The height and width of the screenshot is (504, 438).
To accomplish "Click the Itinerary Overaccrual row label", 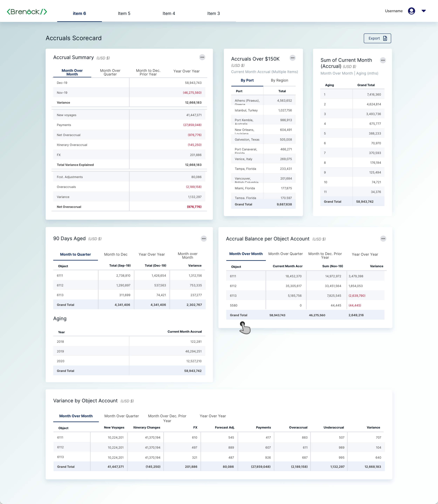I will click(x=72, y=145).
